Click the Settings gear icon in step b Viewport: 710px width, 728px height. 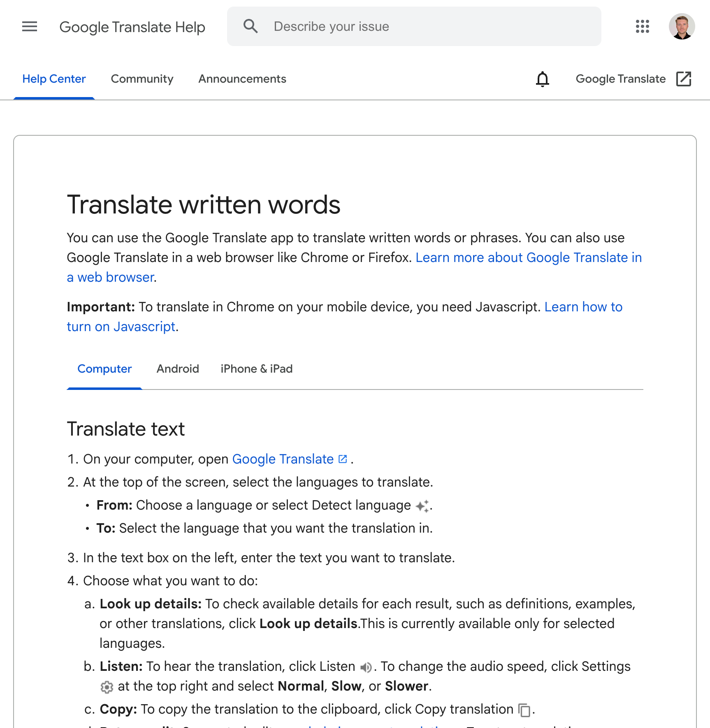point(107,687)
